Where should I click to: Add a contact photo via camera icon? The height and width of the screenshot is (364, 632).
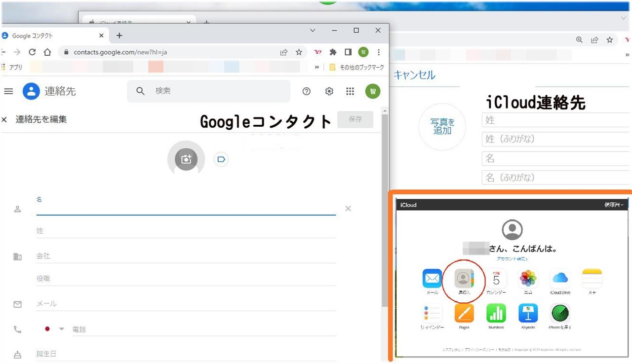point(186,159)
